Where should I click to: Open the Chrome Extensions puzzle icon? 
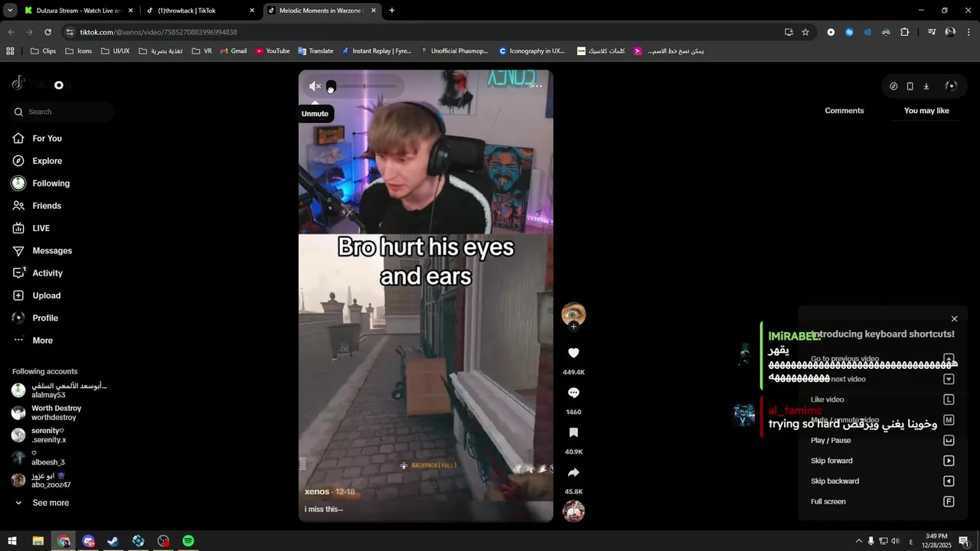[x=905, y=32]
